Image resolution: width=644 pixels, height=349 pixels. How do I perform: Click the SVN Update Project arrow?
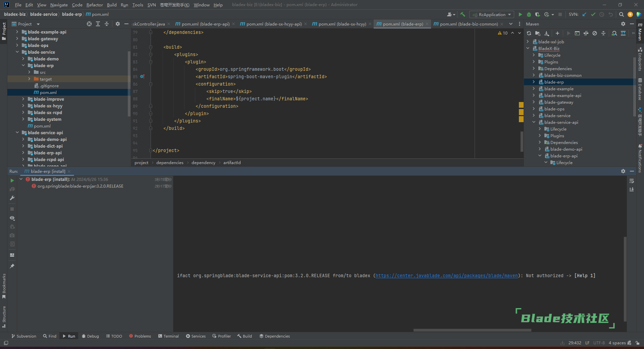coord(584,14)
